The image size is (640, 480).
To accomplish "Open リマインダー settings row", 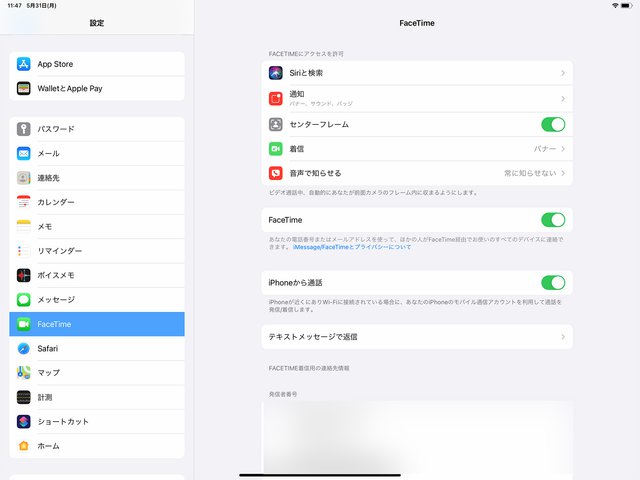I will pos(97,251).
